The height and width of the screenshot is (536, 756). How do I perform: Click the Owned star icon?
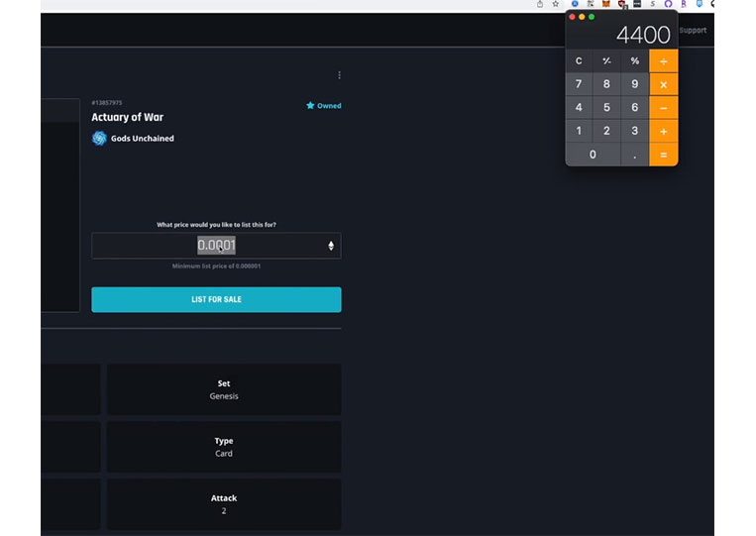click(310, 105)
